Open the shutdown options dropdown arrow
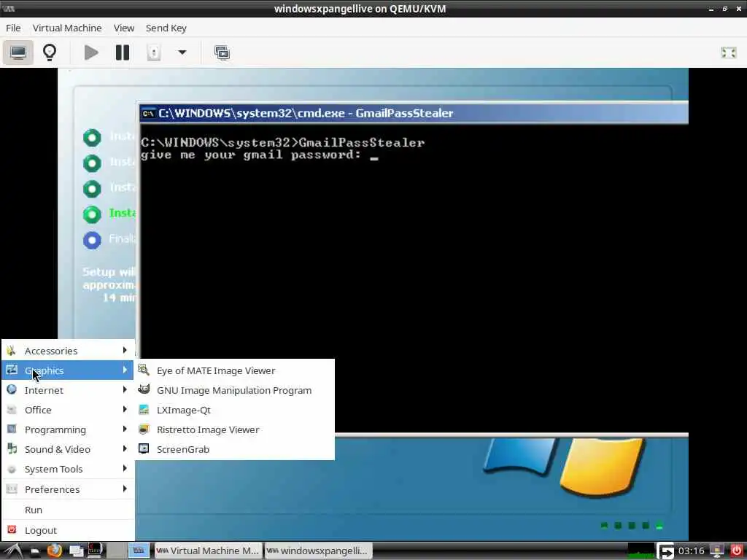 [182, 52]
